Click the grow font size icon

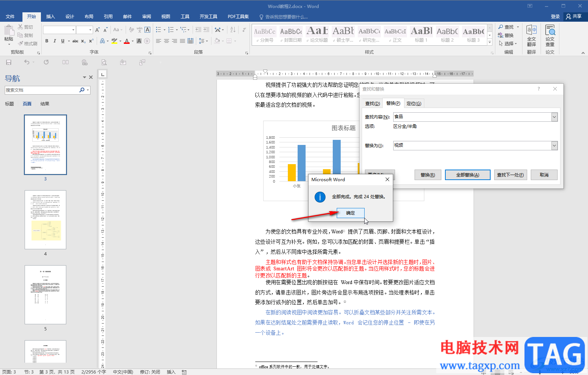(x=97, y=30)
